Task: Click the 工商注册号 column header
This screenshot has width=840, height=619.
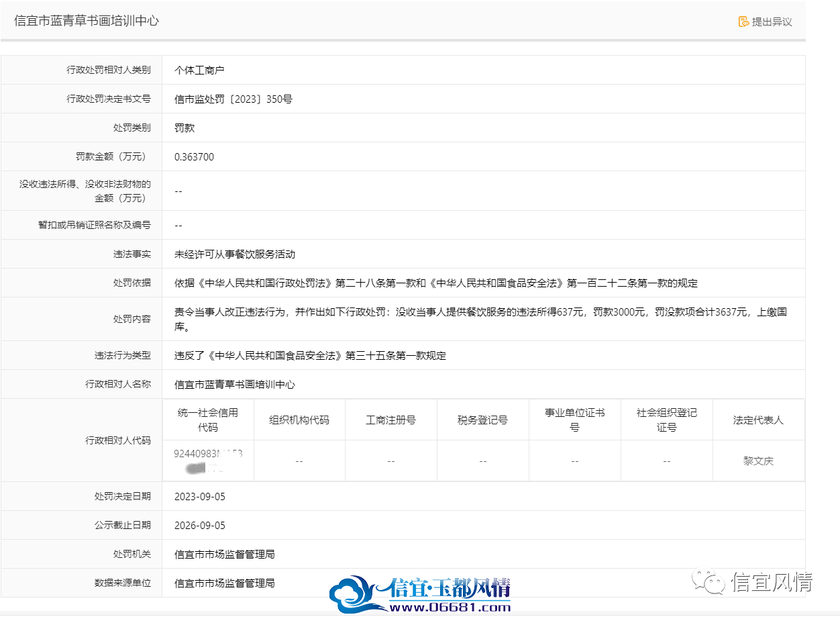Action: pyautogui.click(x=390, y=420)
